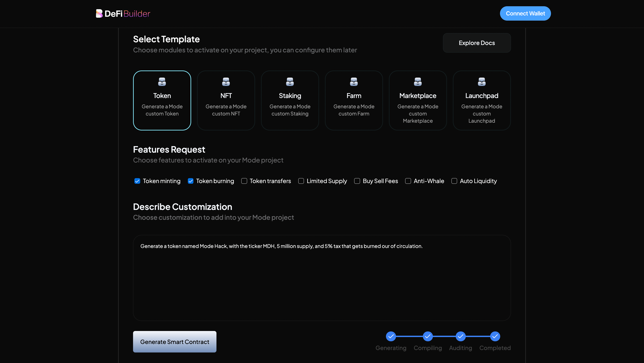Focus the customization description text area
The width and height of the screenshot is (644, 363).
pos(322,278)
